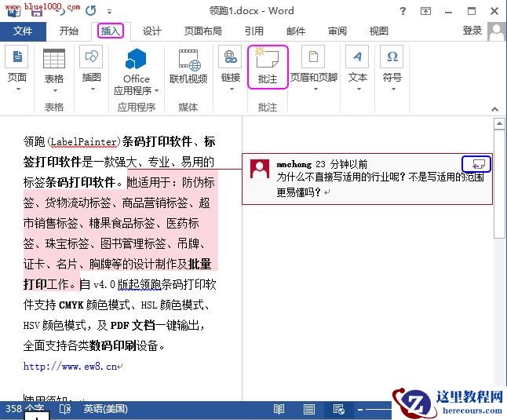Open the 引用 References tab
The height and width of the screenshot is (420, 507).
coord(253,31)
